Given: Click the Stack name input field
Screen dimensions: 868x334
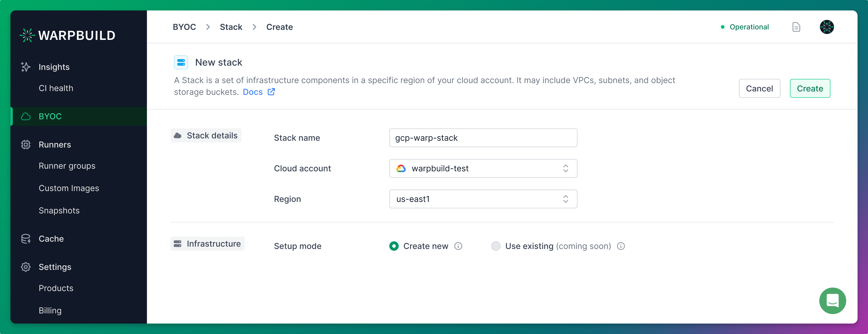Looking at the screenshot, I should tap(482, 137).
